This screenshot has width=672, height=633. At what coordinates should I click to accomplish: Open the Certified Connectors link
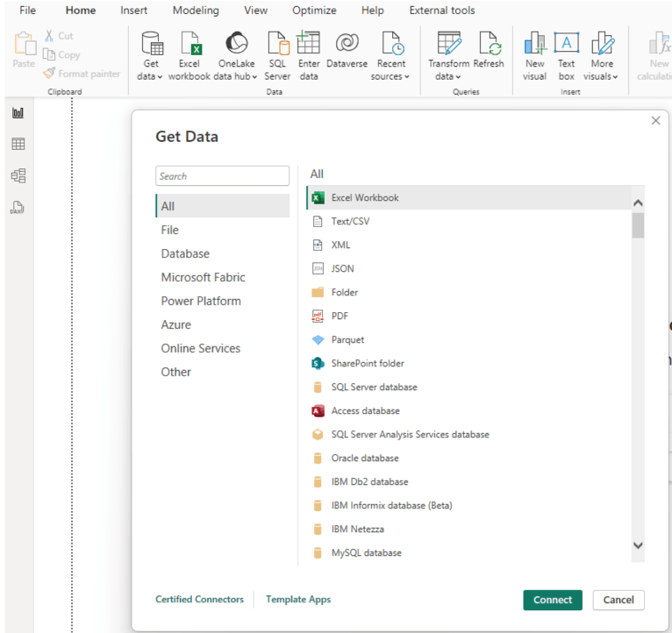click(x=199, y=600)
